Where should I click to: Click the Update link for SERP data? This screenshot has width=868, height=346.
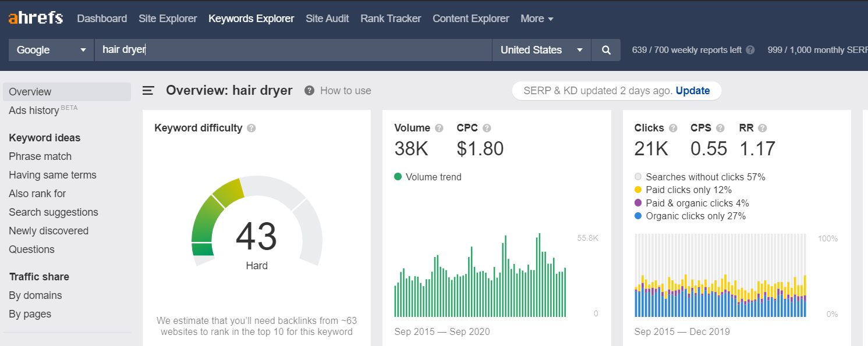click(693, 90)
